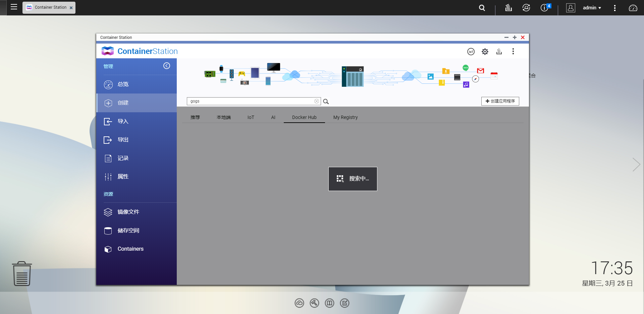The image size is (644, 314).
Task: Click the ContainerStation logo link
Action: (139, 51)
